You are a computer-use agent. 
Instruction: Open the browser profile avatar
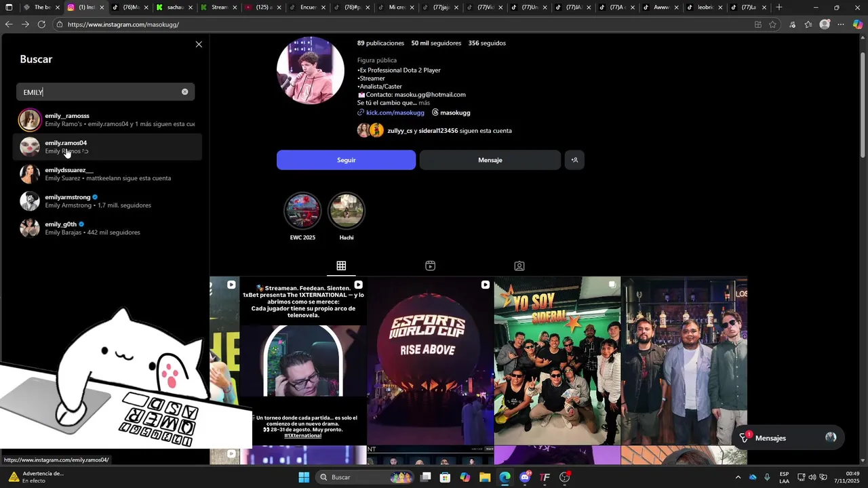point(825,24)
